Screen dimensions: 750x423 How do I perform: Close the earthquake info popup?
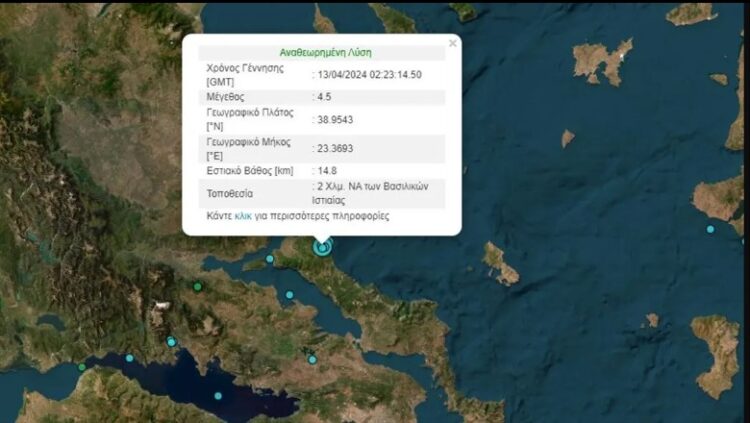point(452,43)
